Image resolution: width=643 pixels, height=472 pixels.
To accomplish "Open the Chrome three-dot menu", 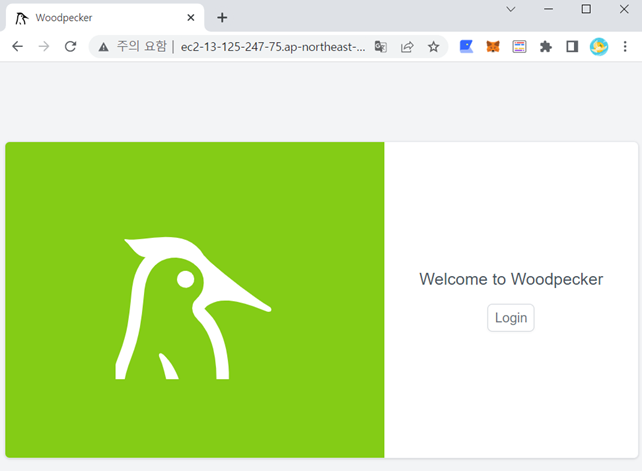I will 625,47.
